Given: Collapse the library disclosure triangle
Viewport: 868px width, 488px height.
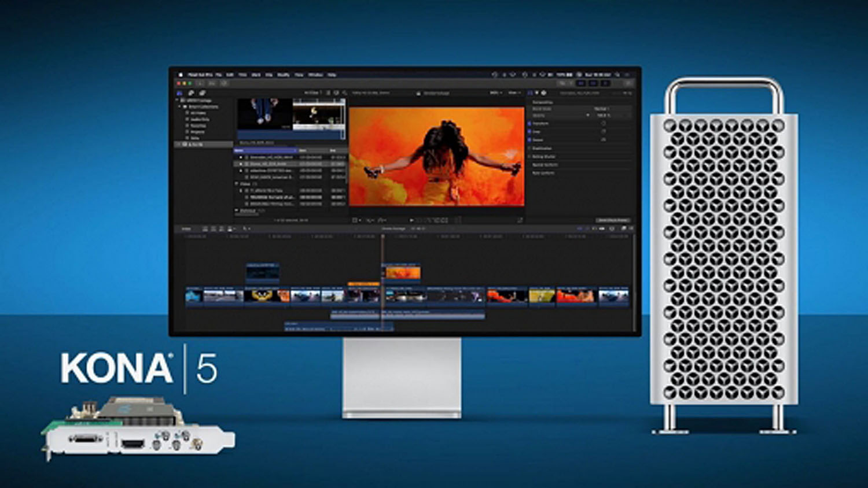Looking at the screenshot, I should 178,100.
